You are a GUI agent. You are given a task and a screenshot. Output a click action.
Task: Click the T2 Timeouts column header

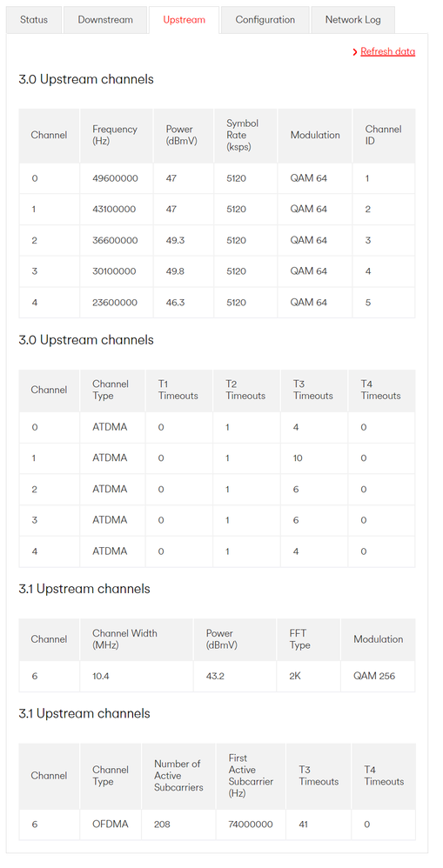[245, 390]
